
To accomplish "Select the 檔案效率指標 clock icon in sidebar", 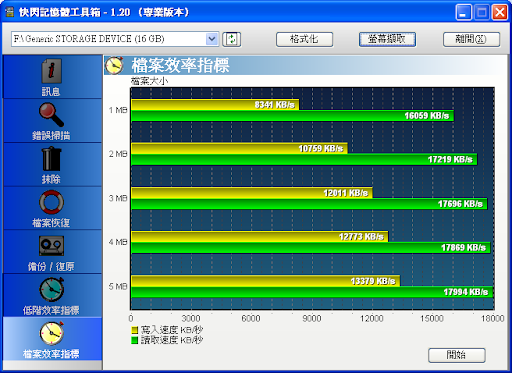I will point(51,333).
